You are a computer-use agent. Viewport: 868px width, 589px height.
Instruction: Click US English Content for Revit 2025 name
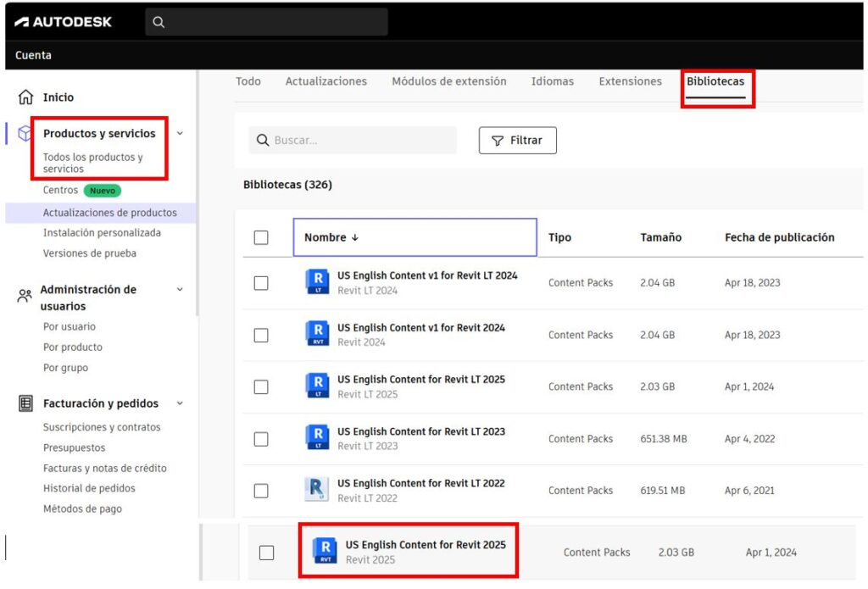coord(426,545)
